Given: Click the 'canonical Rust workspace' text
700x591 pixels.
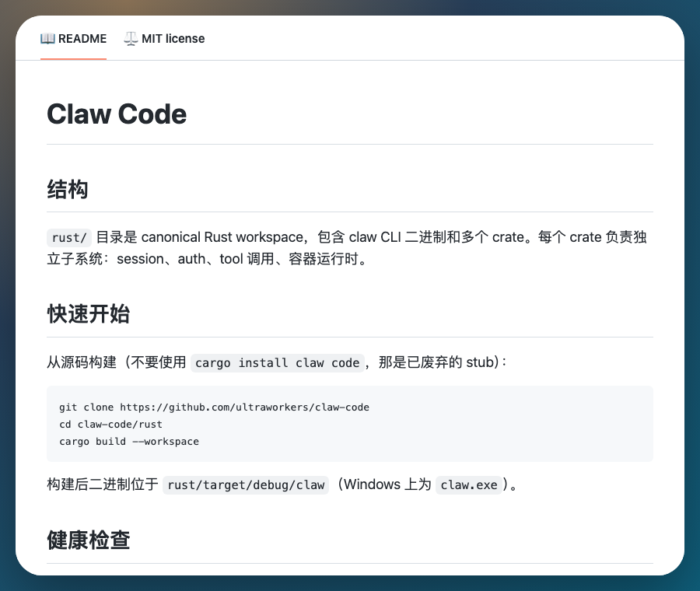Looking at the screenshot, I should tap(222, 237).
